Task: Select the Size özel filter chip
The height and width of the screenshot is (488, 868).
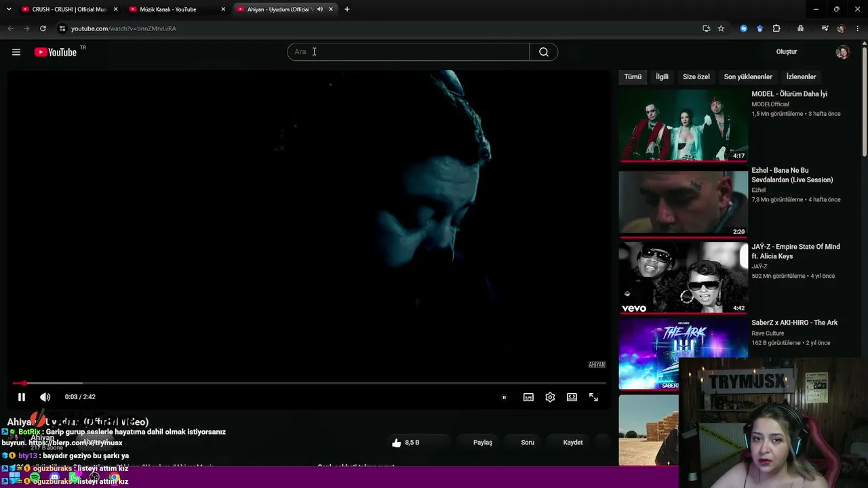Action: click(696, 77)
